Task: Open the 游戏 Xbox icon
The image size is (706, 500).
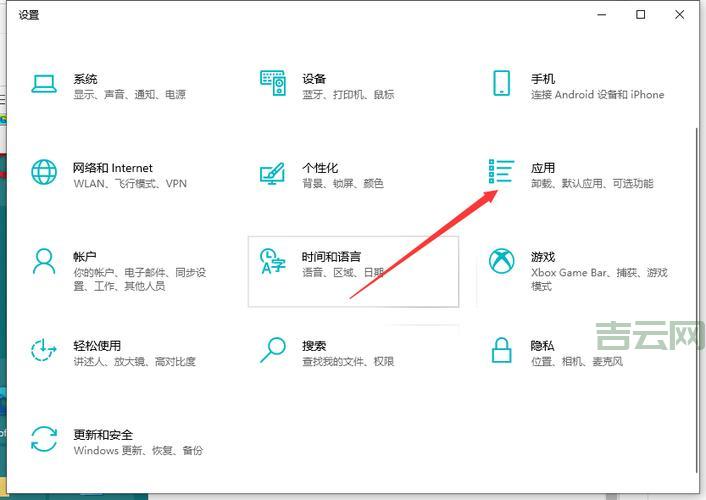Action: tap(502, 261)
